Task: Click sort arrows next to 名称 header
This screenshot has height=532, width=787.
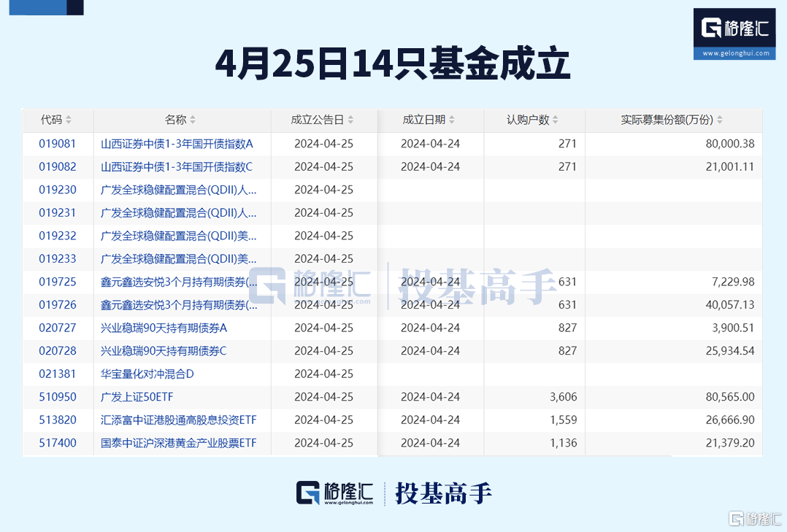Action: (193, 120)
